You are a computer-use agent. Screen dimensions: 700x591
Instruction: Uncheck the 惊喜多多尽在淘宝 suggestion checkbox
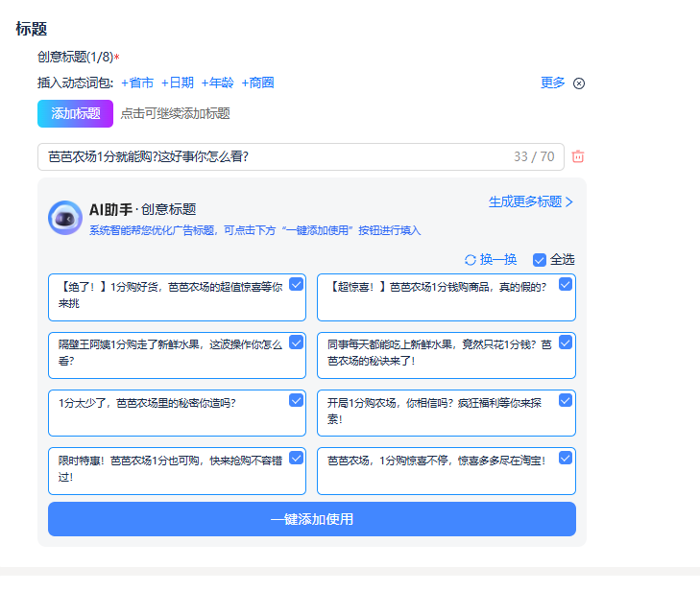(x=566, y=458)
